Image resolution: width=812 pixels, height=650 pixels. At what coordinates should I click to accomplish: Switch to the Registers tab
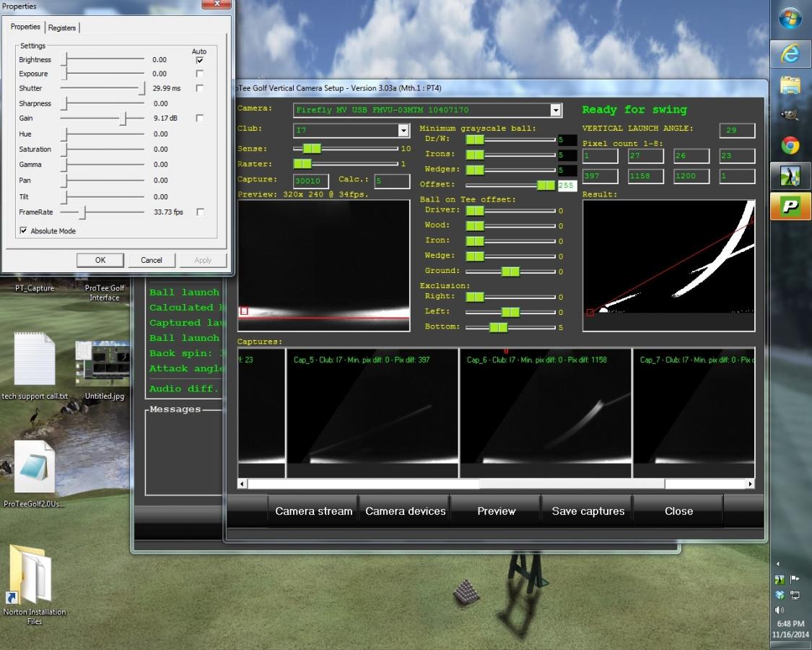62,28
